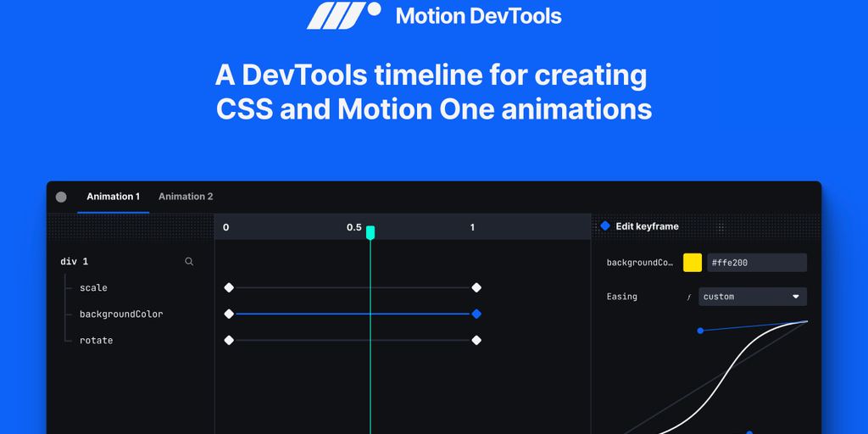The height and width of the screenshot is (434, 868).
Task: Switch to the Animation 2 tab
Action: pyautogui.click(x=186, y=197)
